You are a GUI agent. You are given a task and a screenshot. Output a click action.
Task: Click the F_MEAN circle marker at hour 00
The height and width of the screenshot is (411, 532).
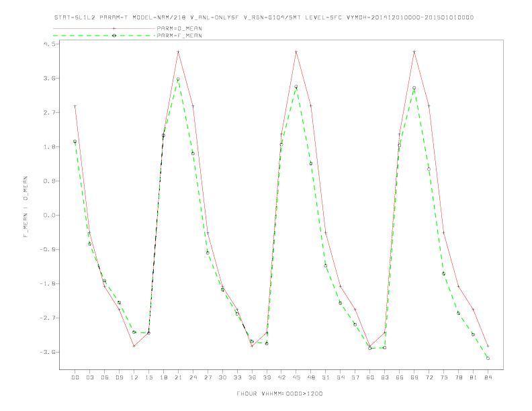coord(75,142)
